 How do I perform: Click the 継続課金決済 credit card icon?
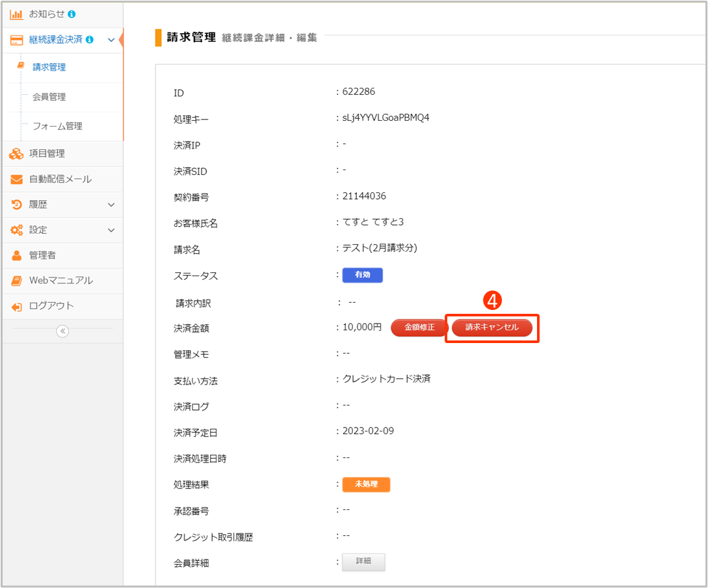17,40
